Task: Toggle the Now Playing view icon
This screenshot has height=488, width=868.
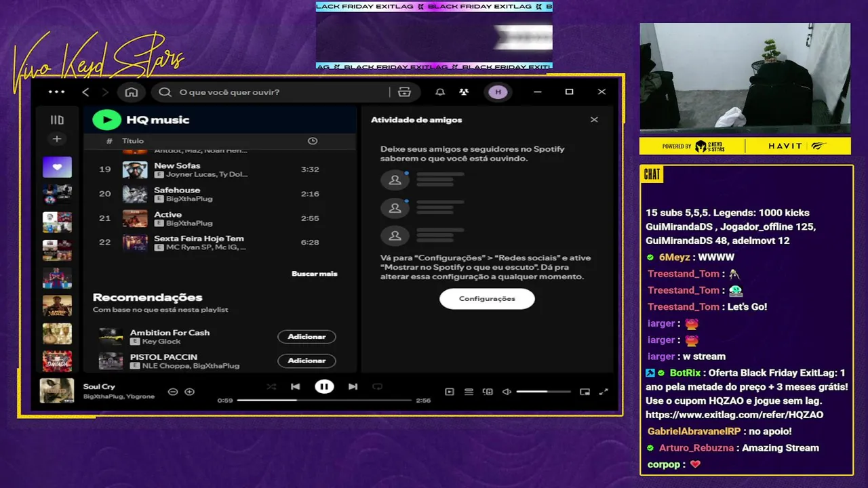Action: pyautogui.click(x=450, y=392)
